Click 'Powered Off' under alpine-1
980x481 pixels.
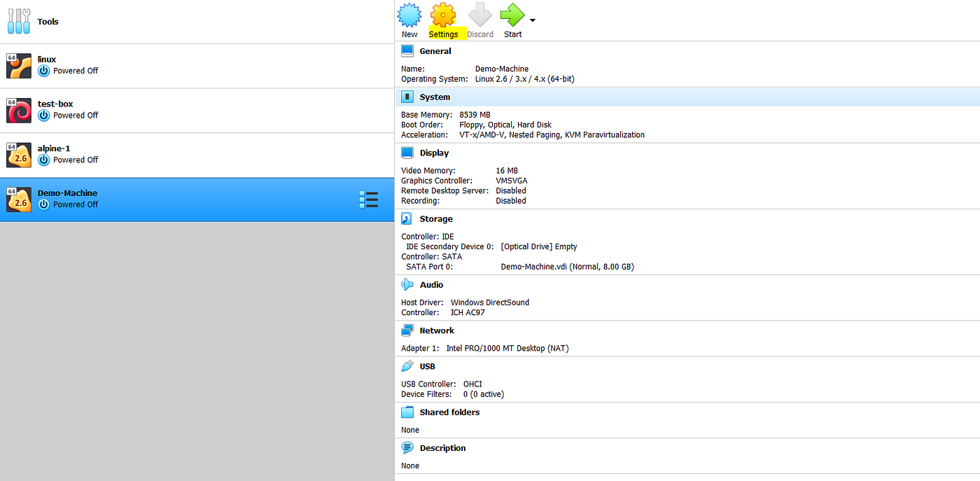pos(76,160)
